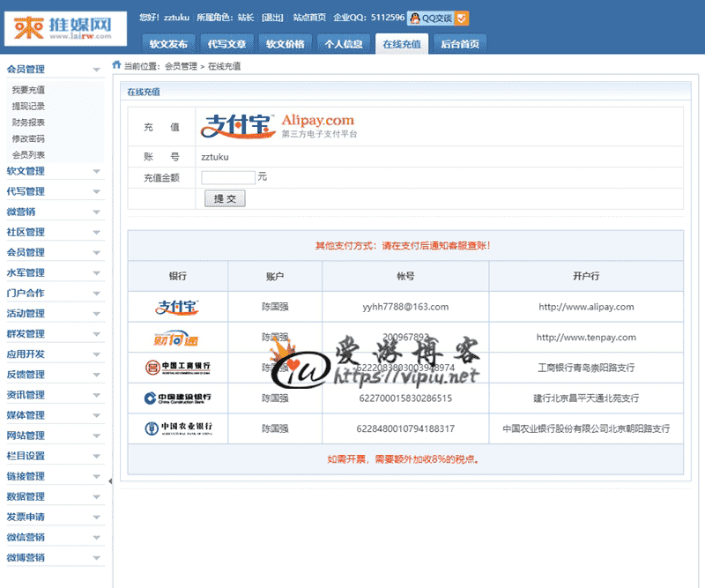Expand the 社区管理 section arrow
The height and width of the screenshot is (588, 705).
[96, 232]
